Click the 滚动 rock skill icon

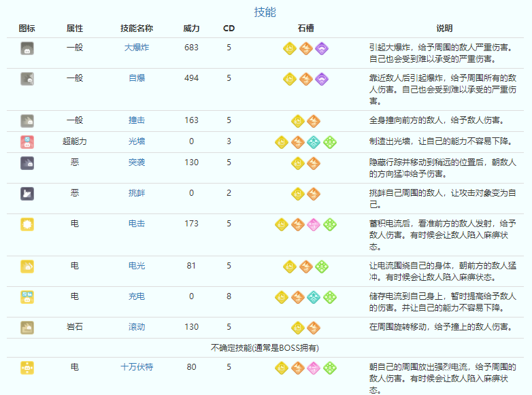tap(27, 327)
